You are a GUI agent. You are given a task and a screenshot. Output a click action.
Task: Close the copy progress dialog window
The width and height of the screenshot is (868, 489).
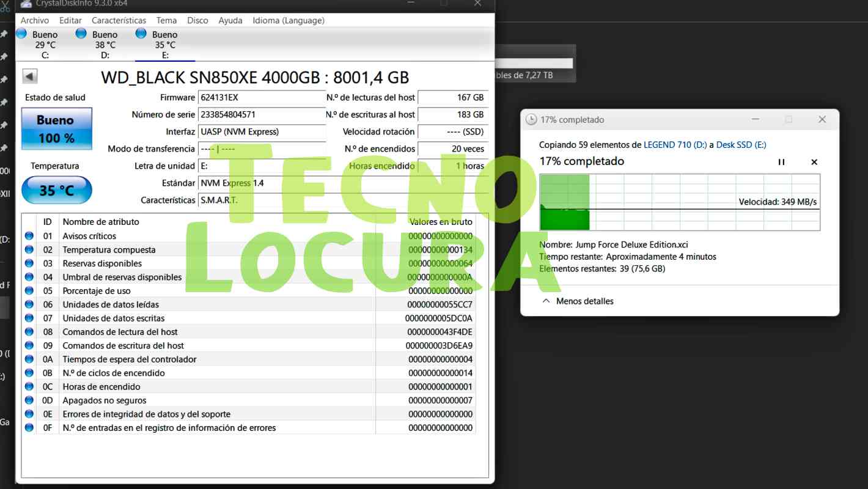click(x=822, y=120)
